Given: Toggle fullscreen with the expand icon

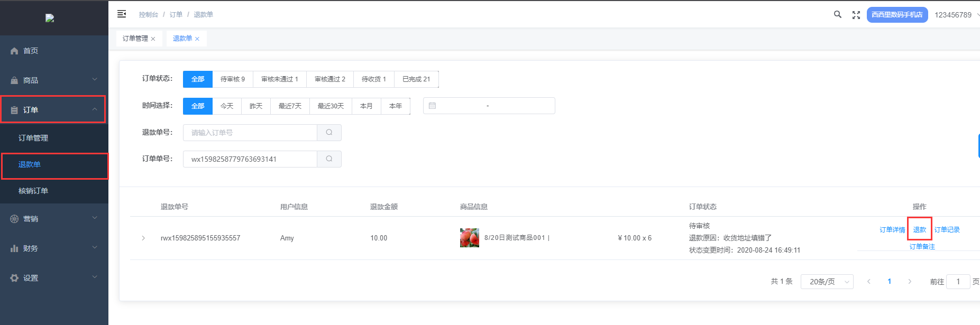Looking at the screenshot, I should [856, 15].
